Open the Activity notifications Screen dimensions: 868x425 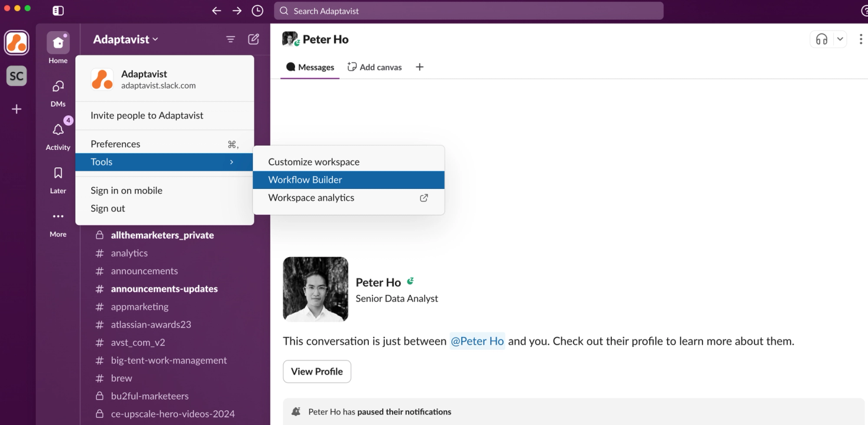point(58,135)
